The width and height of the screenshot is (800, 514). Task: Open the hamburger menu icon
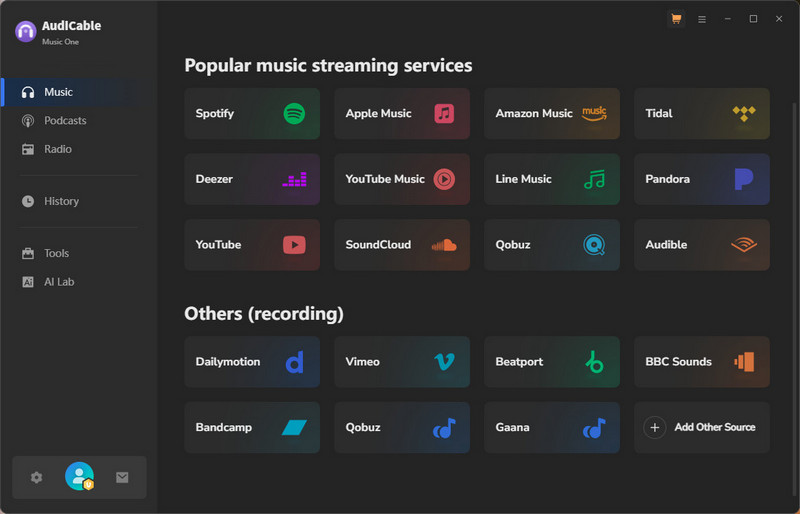702,19
